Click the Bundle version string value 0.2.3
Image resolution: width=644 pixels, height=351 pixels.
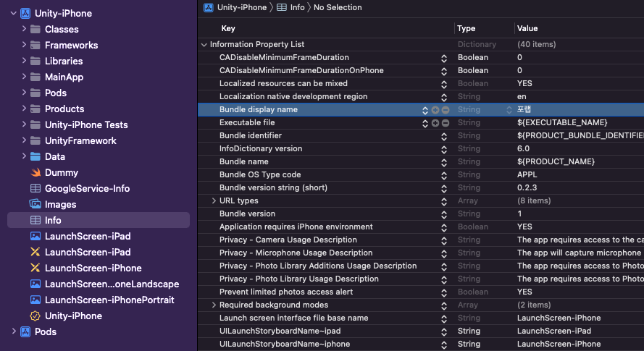[527, 187]
